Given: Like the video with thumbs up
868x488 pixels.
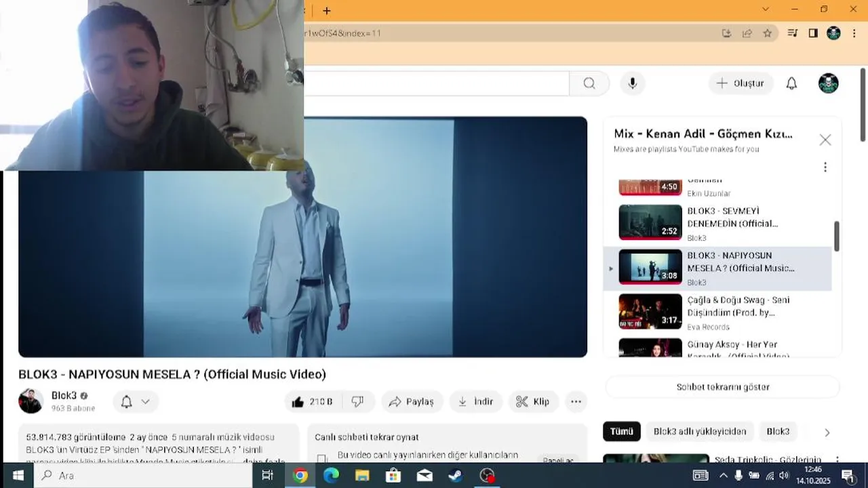Looking at the screenshot, I should coord(313,401).
